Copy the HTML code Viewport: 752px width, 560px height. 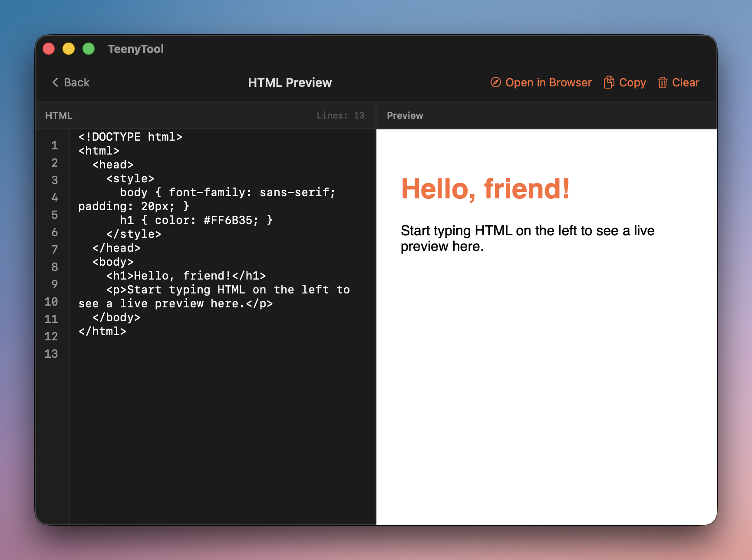[632, 82]
